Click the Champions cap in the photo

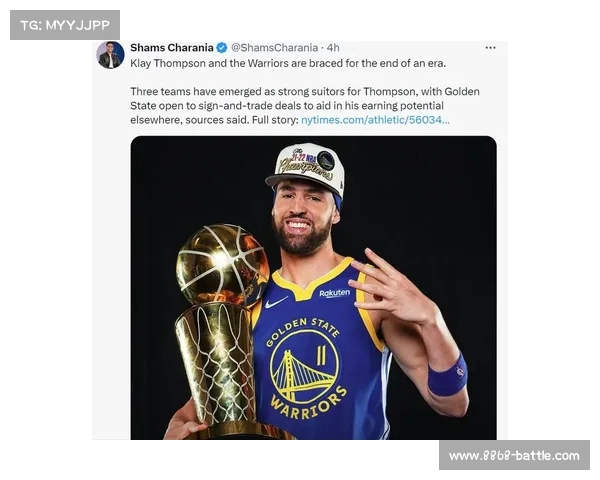click(304, 168)
